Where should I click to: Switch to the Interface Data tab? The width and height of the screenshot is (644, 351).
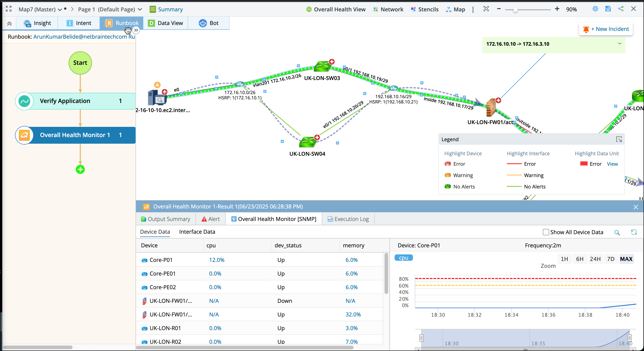197,232
